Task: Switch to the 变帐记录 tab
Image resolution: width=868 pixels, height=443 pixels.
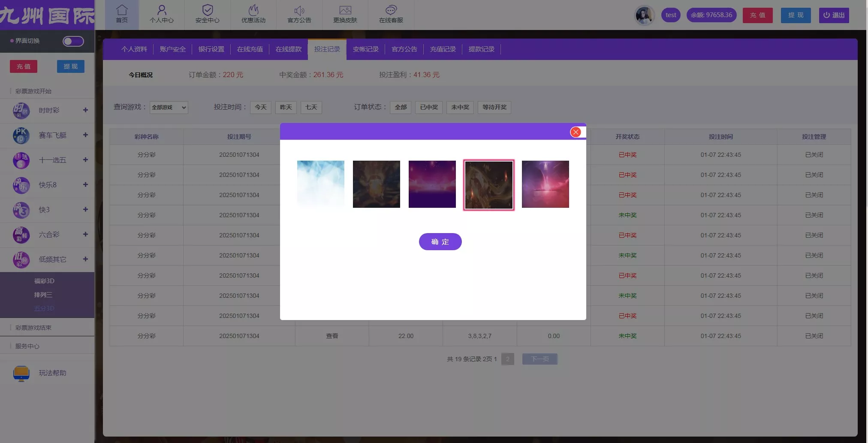Action: 365,49
